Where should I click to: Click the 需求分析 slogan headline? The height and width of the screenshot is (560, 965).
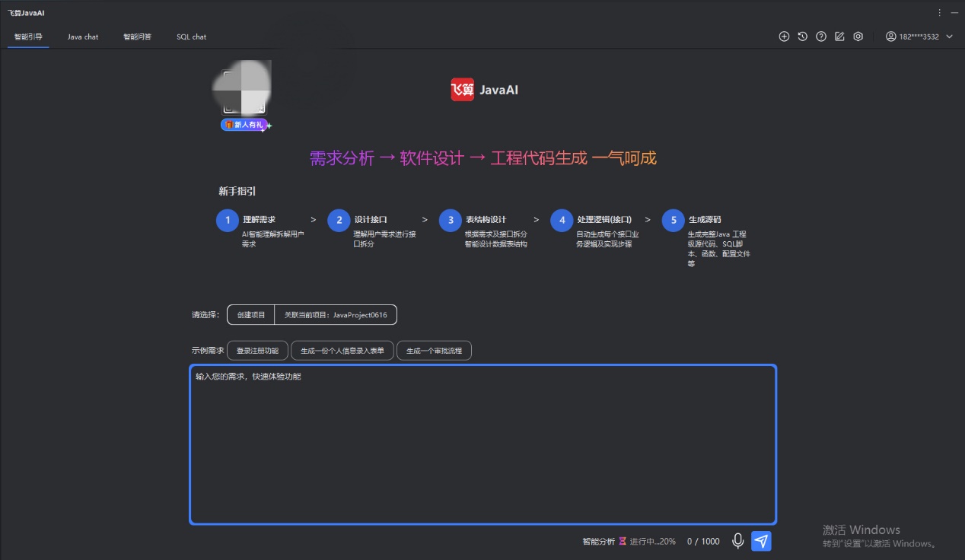pos(482,158)
